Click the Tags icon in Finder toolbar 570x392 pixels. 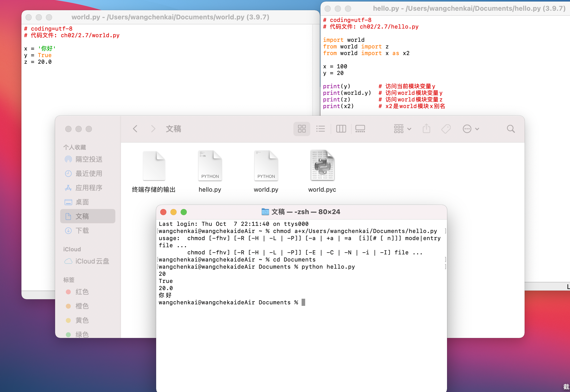[x=446, y=129]
